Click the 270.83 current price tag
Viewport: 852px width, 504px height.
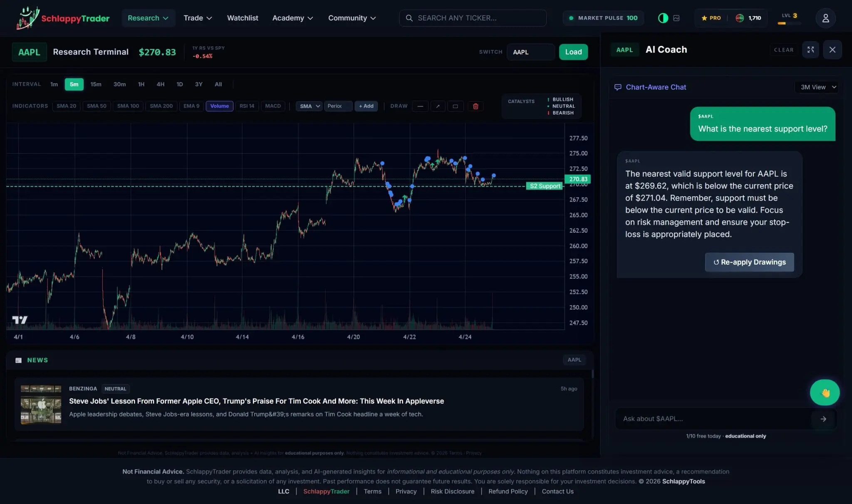[x=578, y=179]
